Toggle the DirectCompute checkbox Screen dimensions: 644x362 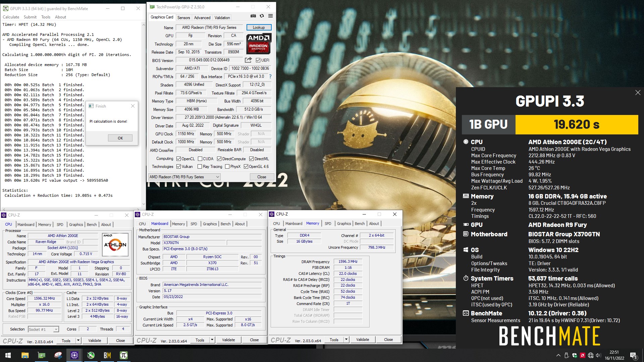pos(219,159)
